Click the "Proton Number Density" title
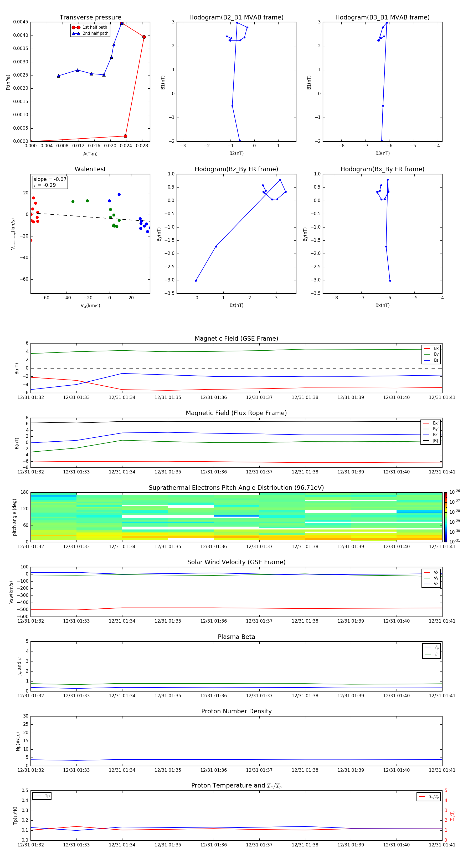473x868 pixels. tap(236, 711)
